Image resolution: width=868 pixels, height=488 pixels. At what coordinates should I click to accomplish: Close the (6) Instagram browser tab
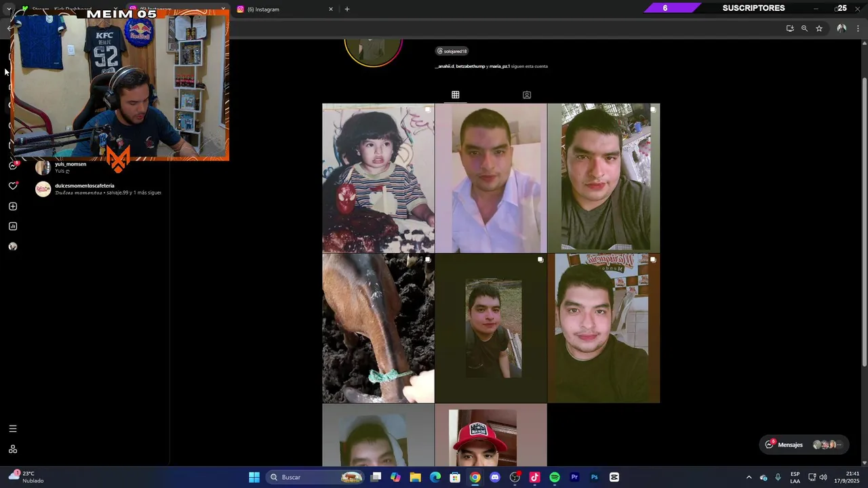click(331, 9)
